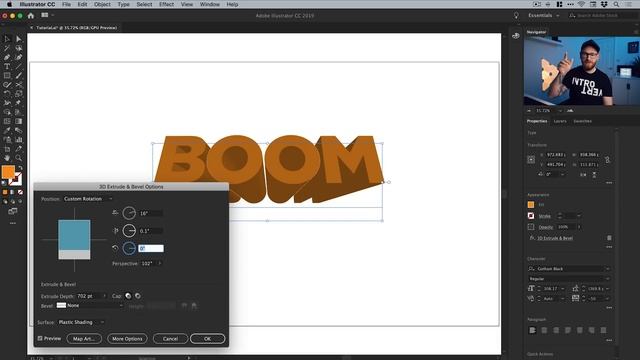Select the Type tool
This screenshot has width=640, height=360.
click(7, 67)
